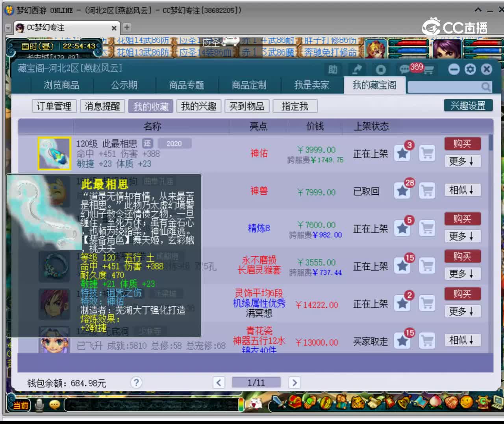
Task: Open messages bubble with 369 badge
Action: point(404,69)
